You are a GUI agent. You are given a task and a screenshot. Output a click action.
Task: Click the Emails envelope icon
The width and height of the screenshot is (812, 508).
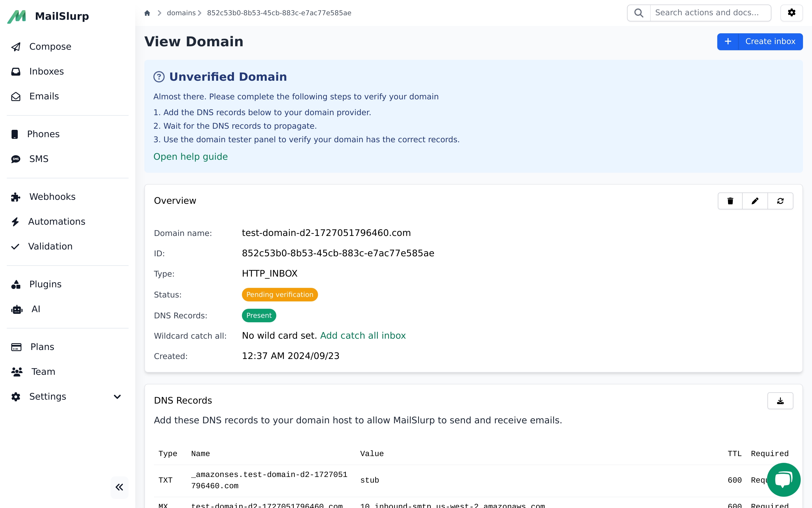click(x=16, y=97)
